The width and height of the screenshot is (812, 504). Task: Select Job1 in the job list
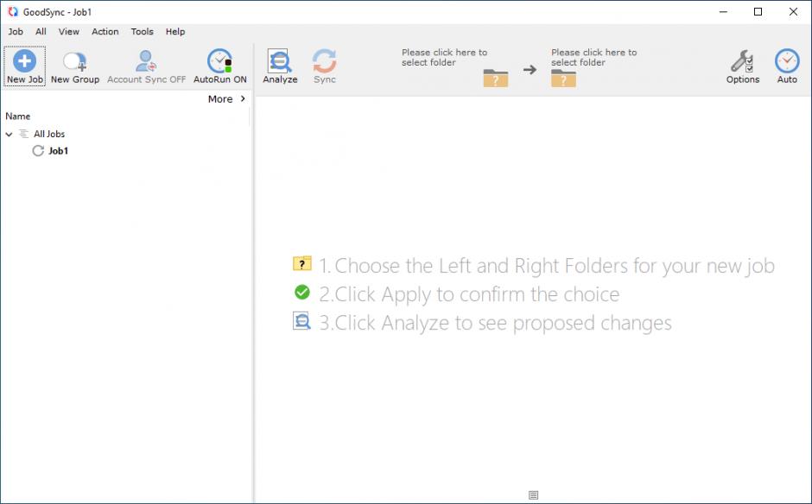pos(58,150)
